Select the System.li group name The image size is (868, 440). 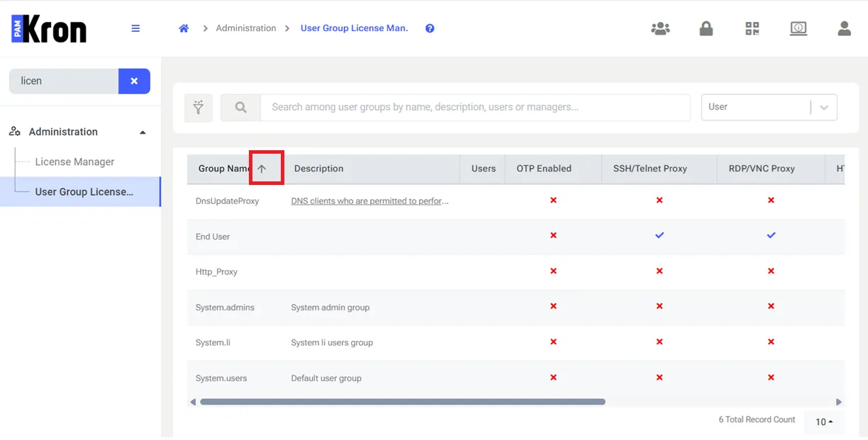click(213, 343)
